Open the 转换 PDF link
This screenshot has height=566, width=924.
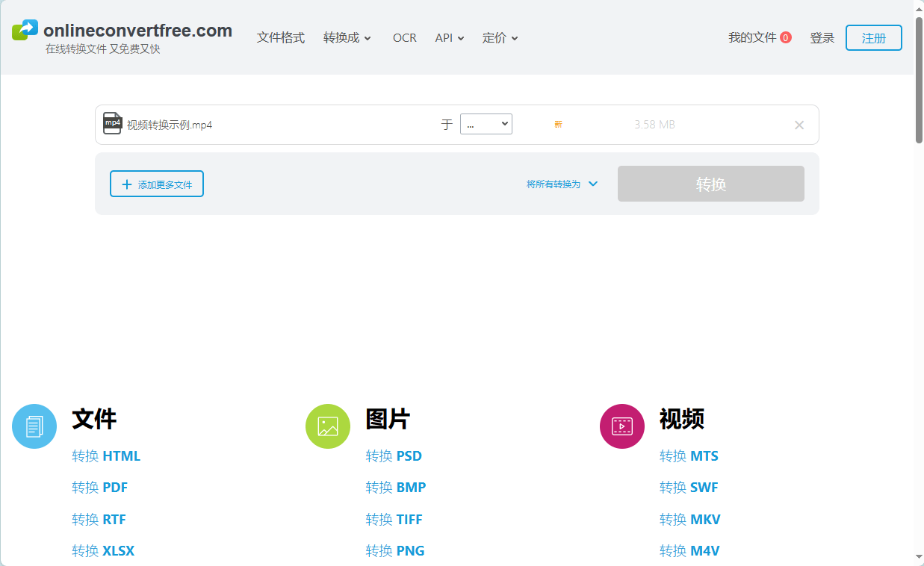(x=99, y=487)
